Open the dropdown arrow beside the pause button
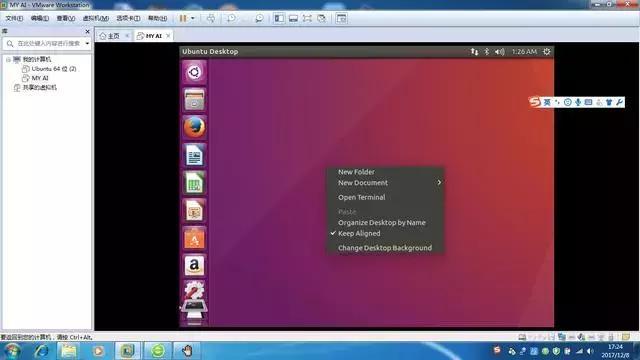 point(193,18)
